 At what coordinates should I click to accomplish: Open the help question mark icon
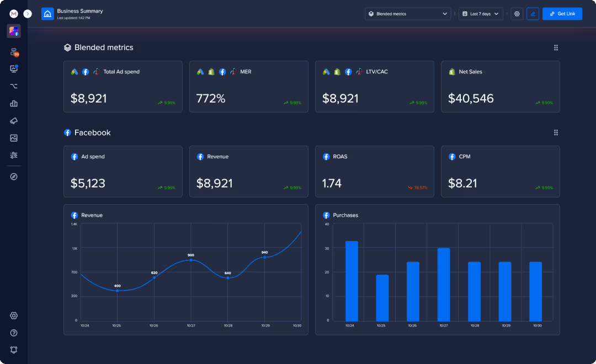(14, 333)
